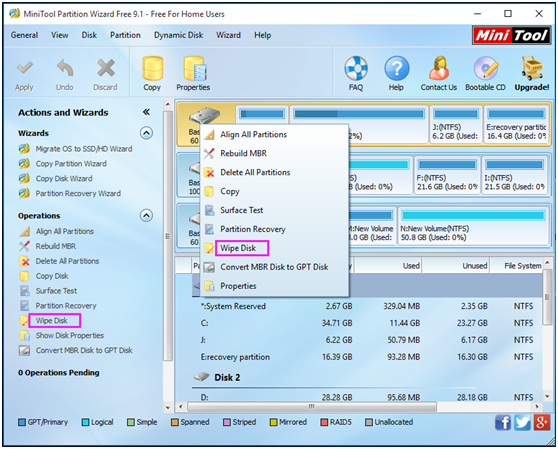Click the MiniTool logo
The image size is (558, 449).
[511, 35]
